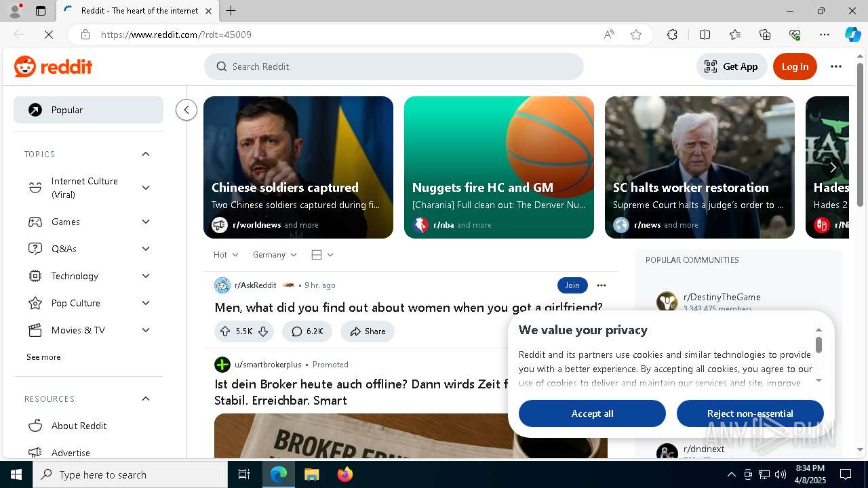
Task: Join r/AskReddit with the Join button
Action: pyautogui.click(x=572, y=285)
